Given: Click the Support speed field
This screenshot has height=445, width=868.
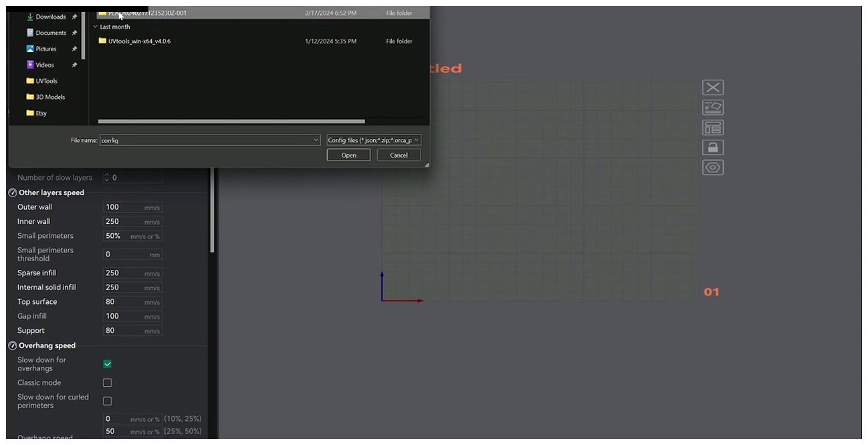Looking at the screenshot, I should pos(132,331).
